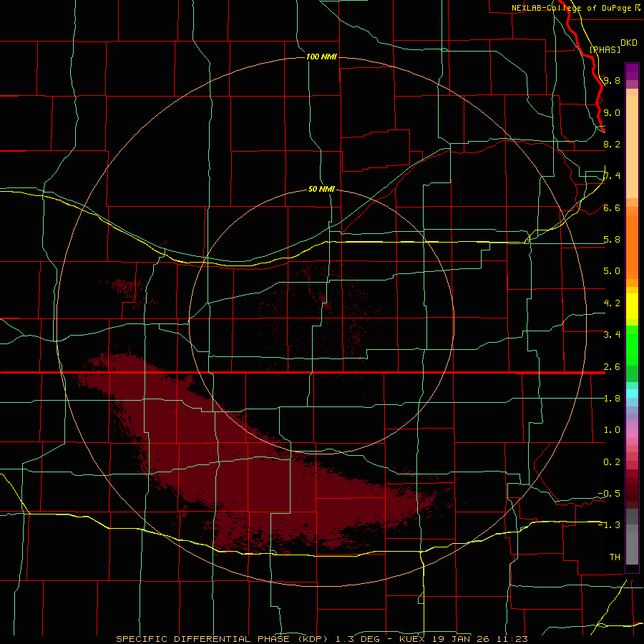644x644 pixels.
Task: Click the 3.4 value on the color scale
Action: tap(612, 335)
